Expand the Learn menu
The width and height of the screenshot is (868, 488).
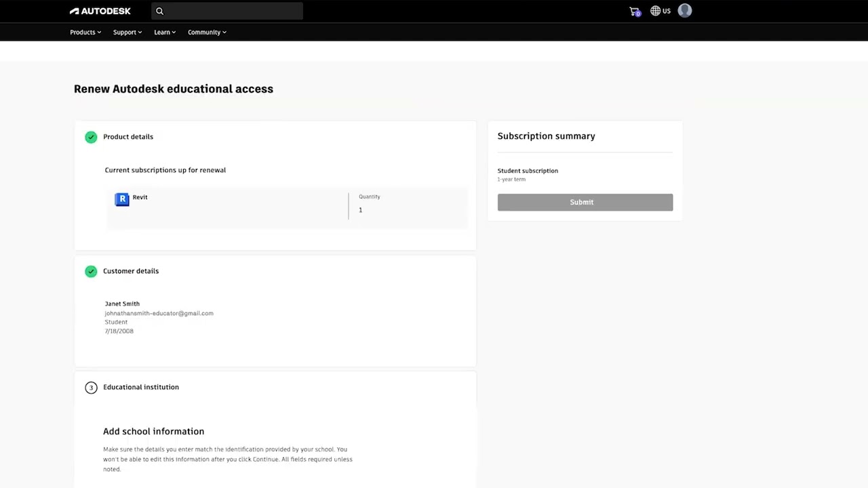click(x=165, y=32)
